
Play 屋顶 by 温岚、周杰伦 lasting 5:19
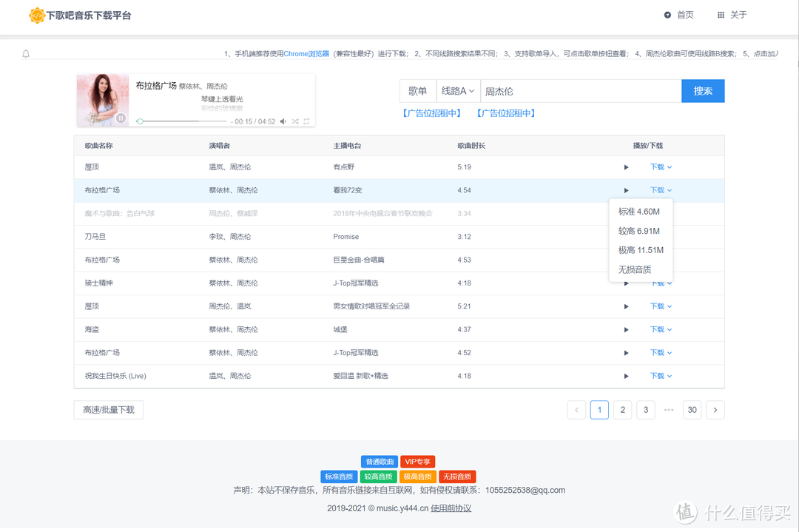click(x=627, y=167)
